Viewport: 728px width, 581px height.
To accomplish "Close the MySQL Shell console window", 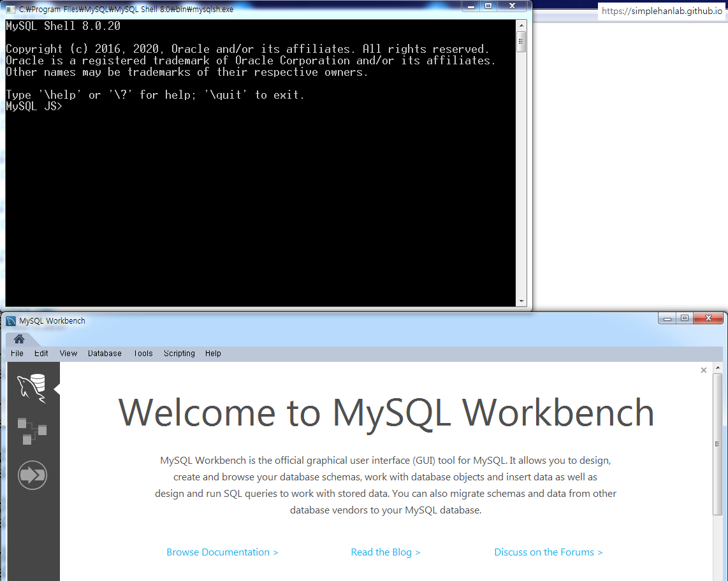I will pyautogui.click(x=512, y=6).
